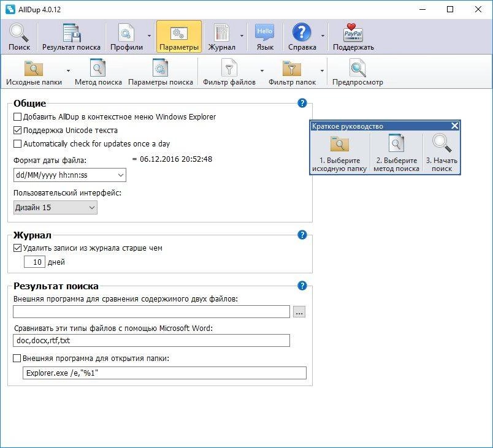Click step 2 Выберите метод поиска
This screenshot has height=448, width=493.
pos(396,153)
